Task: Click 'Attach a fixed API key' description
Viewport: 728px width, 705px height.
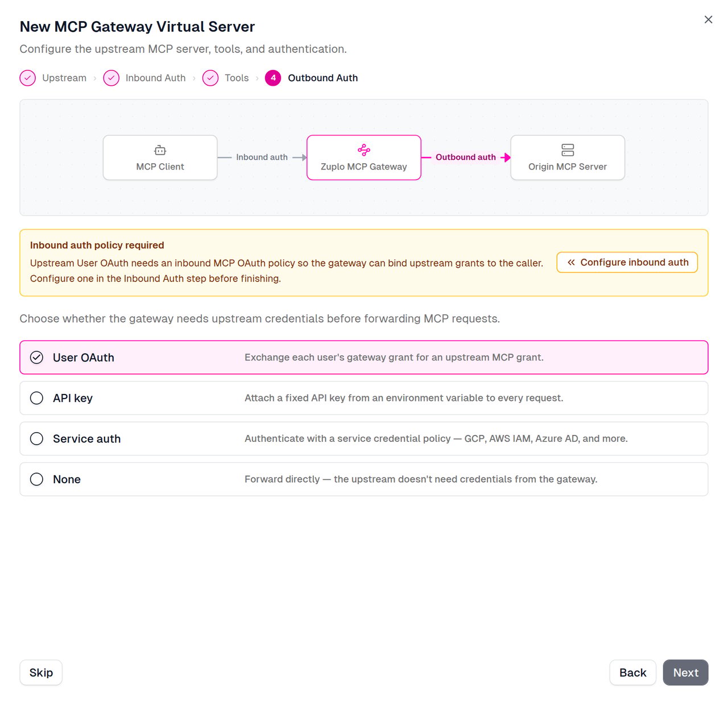Action: point(404,398)
